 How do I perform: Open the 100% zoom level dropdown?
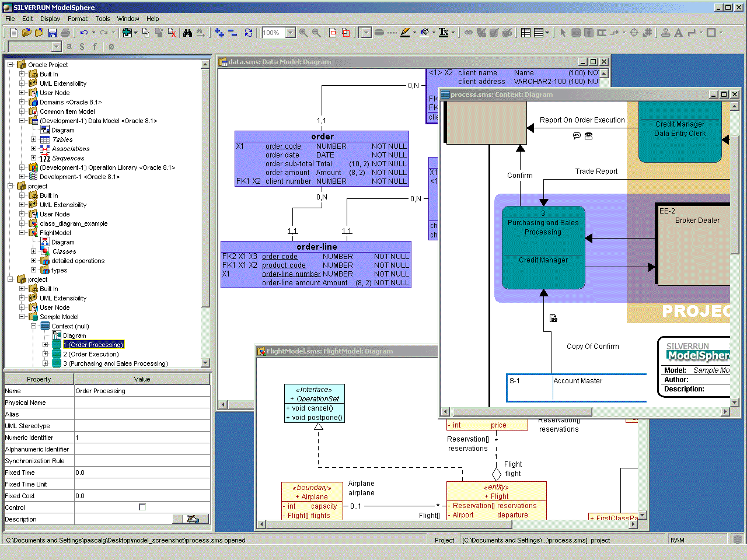(291, 33)
